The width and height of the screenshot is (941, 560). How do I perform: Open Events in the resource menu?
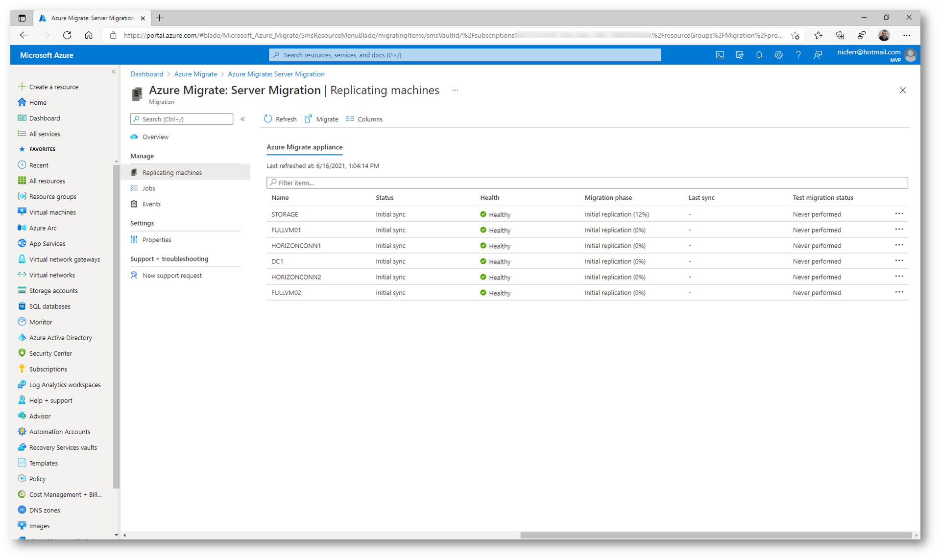(151, 204)
